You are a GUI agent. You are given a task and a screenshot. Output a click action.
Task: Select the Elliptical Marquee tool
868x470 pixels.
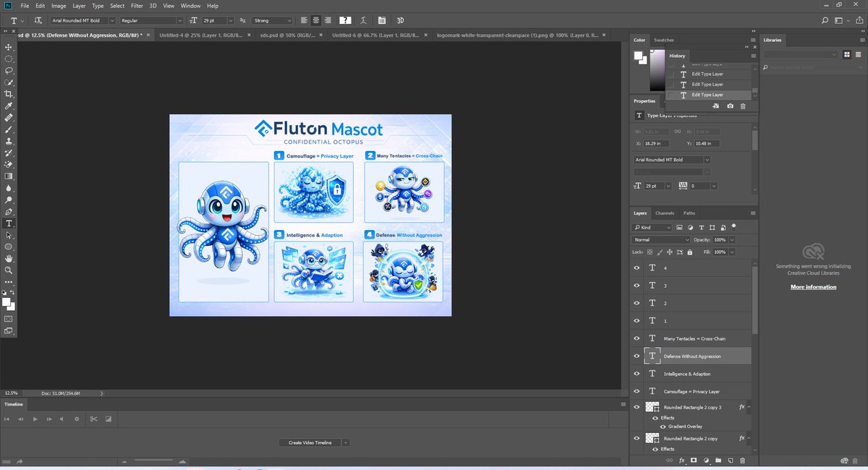[x=9, y=59]
